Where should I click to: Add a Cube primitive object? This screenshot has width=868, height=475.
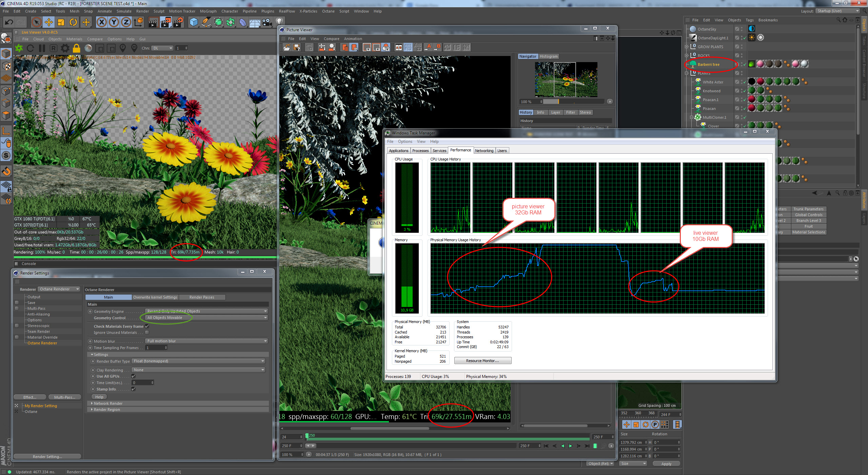pos(194,22)
